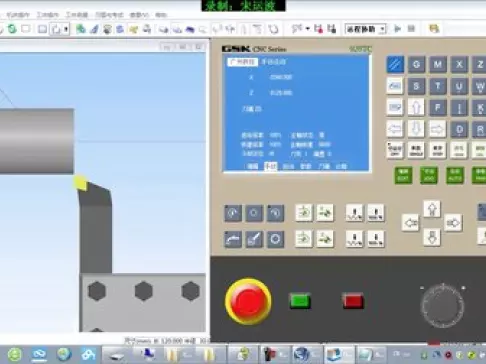Image resolution: width=486 pixels, height=364 pixels.
Task: Toggle the green AUTO mode key
Action: [x=455, y=175]
